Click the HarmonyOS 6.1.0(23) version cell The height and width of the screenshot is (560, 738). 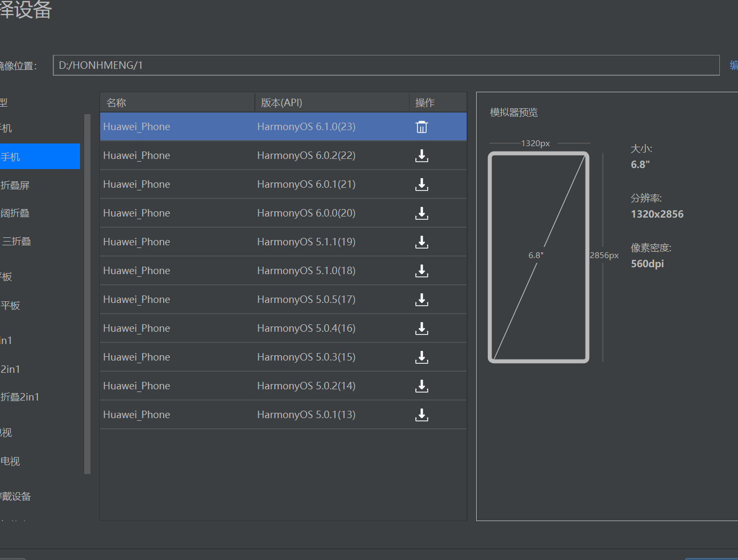coord(306,126)
